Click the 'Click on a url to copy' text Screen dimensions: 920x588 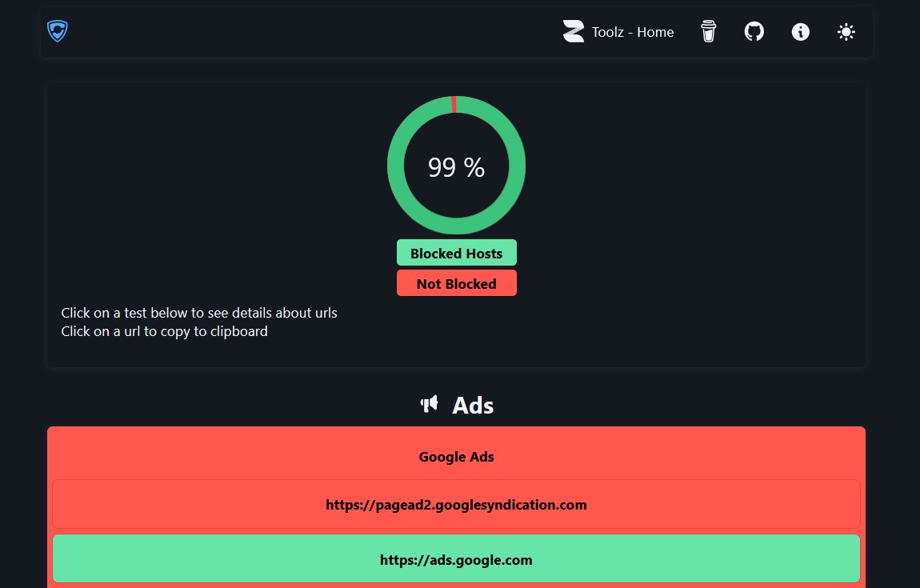coord(164,331)
